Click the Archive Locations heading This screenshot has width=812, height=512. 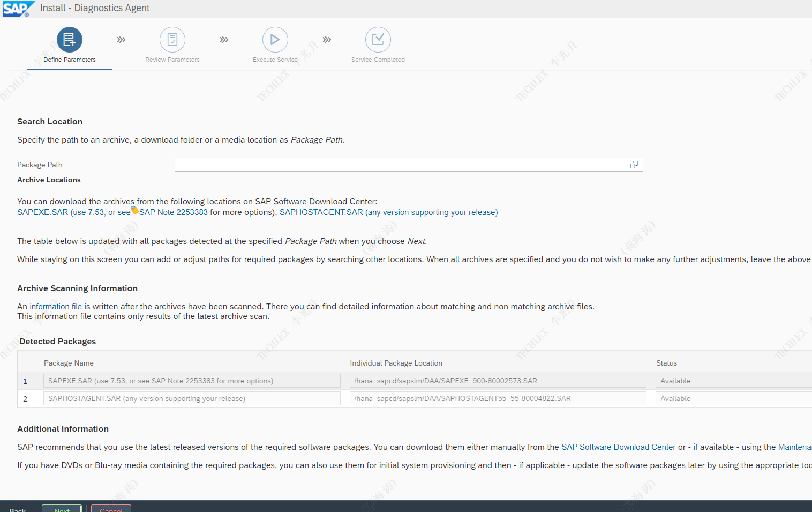point(49,180)
